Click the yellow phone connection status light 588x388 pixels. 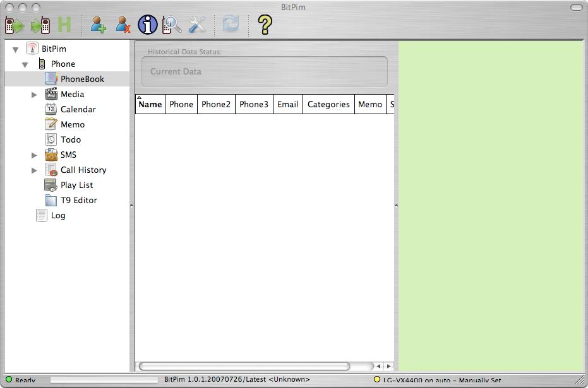(377, 379)
